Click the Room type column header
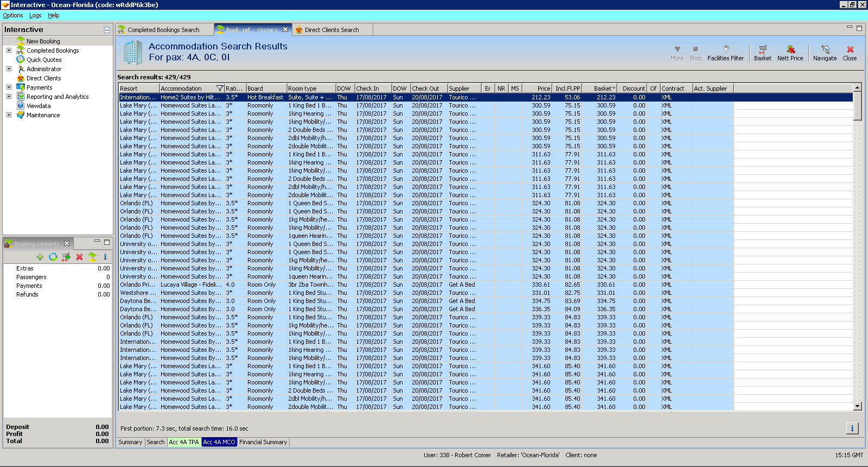868x467 pixels. pyautogui.click(x=311, y=89)
